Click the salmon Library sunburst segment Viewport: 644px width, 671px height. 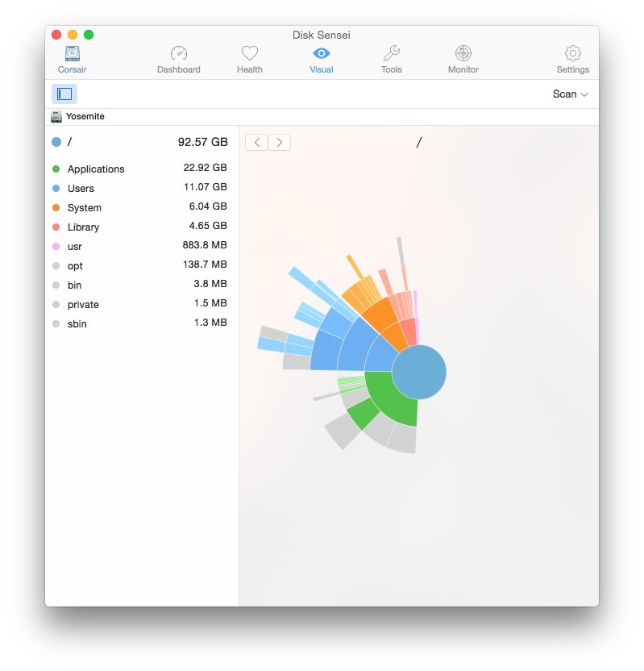click(409, 331)
